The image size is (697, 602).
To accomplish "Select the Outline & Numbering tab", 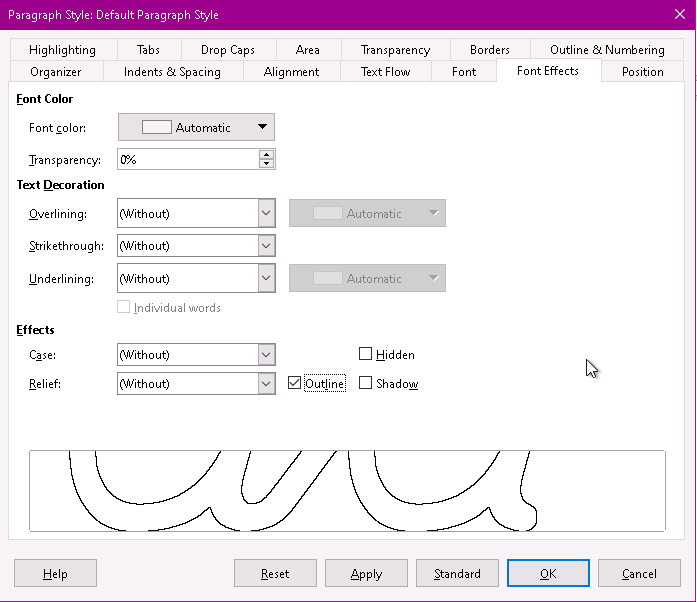I will (x=607, y=50).
